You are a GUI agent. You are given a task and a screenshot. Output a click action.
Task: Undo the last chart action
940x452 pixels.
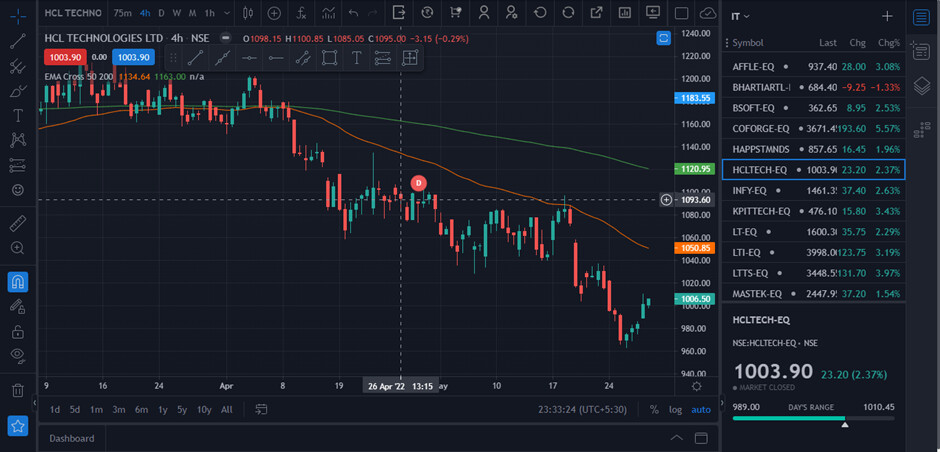(x=353, y=13)
